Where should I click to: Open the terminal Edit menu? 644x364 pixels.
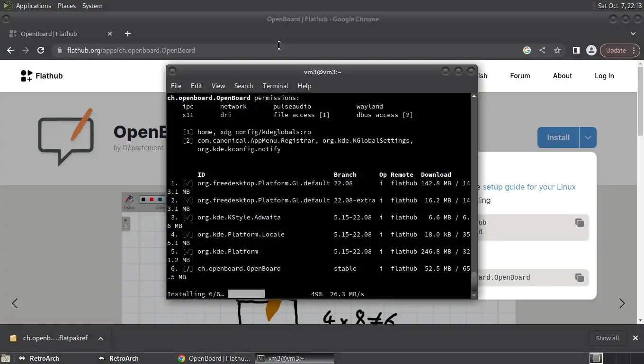pos(196,86)
